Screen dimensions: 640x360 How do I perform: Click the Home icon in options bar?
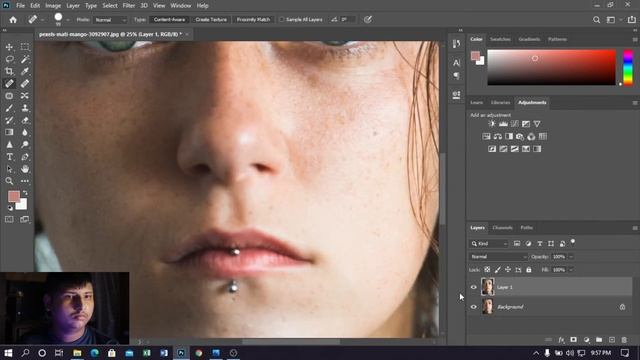[13, 20]
